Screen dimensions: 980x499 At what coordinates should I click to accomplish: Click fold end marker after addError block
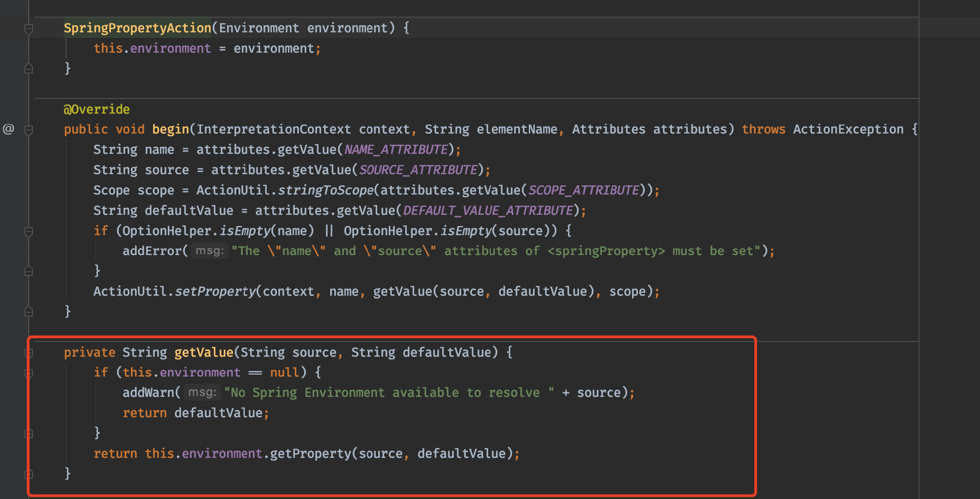29,271
